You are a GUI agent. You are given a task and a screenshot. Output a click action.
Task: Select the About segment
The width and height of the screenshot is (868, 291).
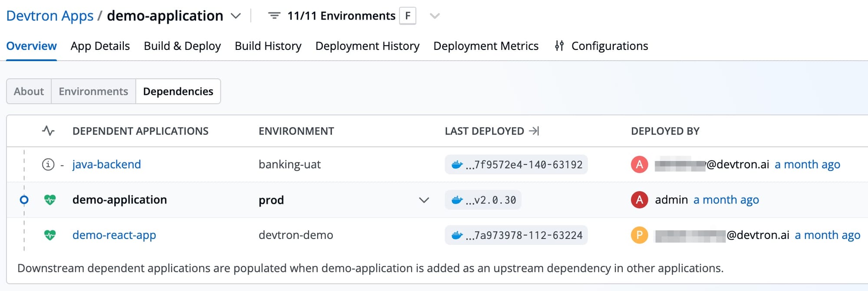click(29, 91)
